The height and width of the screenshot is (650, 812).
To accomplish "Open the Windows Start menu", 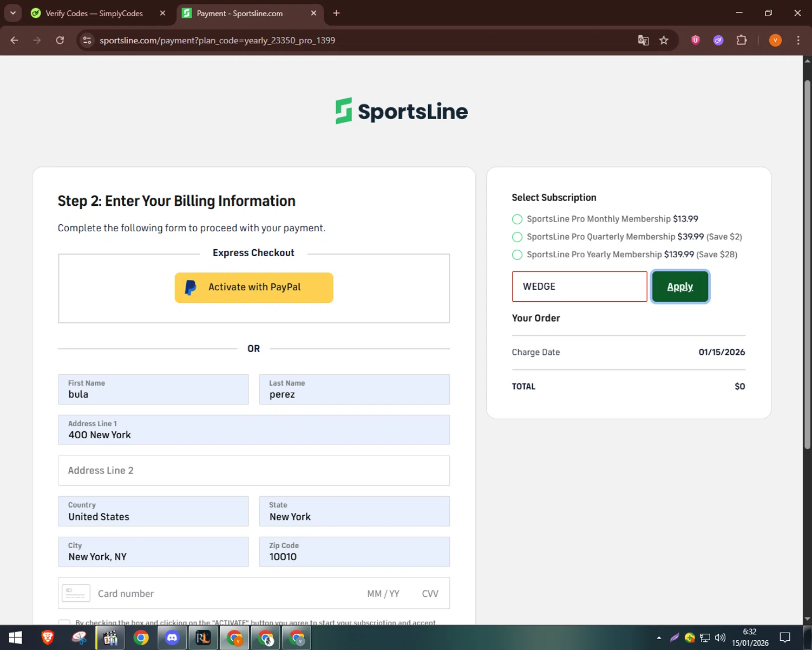I will pyautogui.click(x=15, y=638).
